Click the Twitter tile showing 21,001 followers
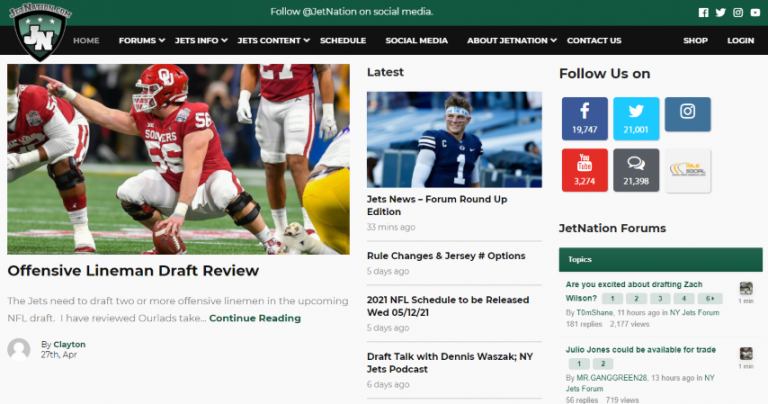Image resolution: width=768 pixels, height=404 pixels. pos(635,118)
